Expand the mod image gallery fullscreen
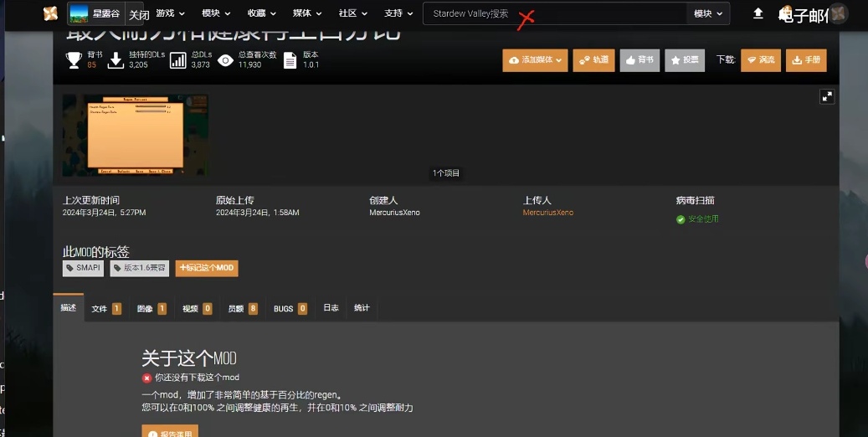The image size is (868, 437). (x=827, y=96)
